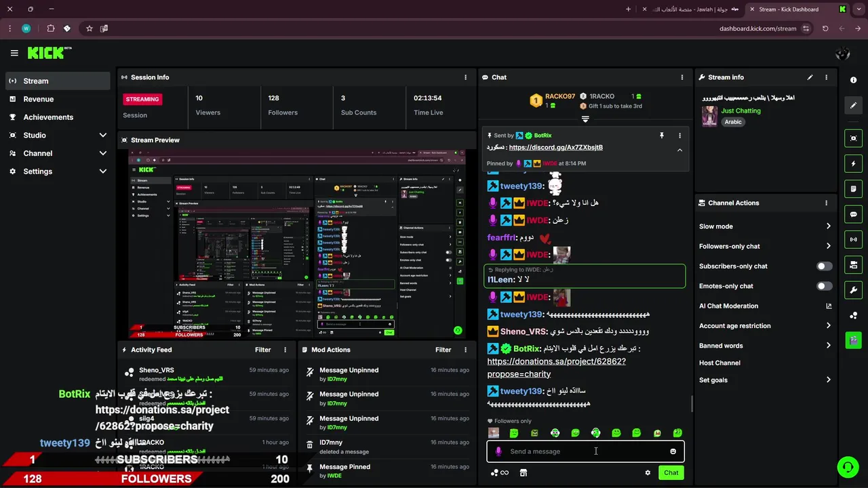Click the chat bubble icon in the right sidebar
Viewport: 868px width, 488px height.
(853, 214)
